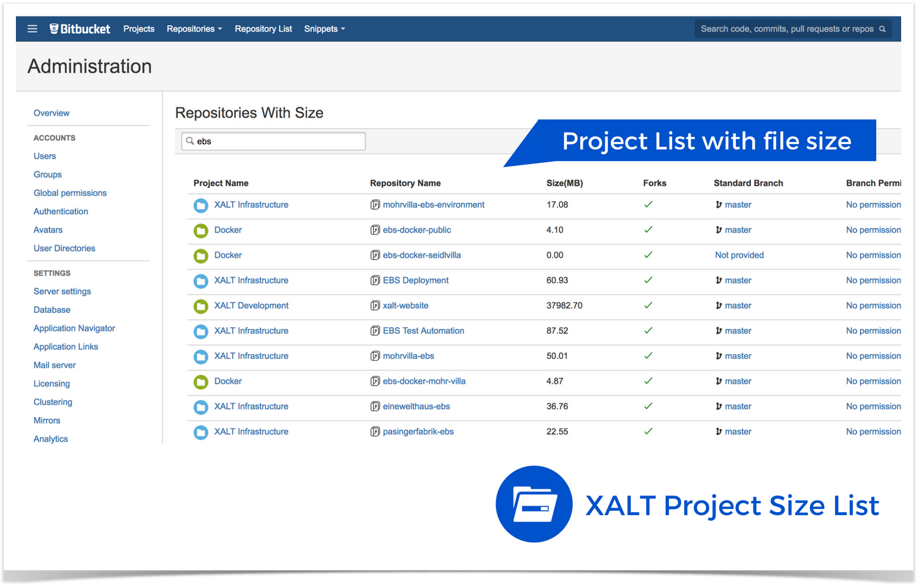Click repository icon beside EBS Test Automation
This screenshot has height=588, width=922.
coord(375,331)
